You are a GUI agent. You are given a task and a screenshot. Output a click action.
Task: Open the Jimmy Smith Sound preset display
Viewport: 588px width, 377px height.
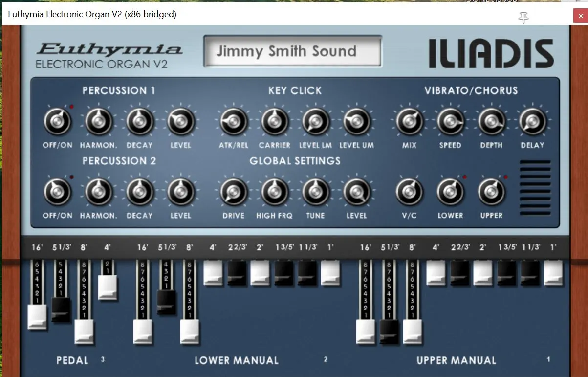click(292, 51)
